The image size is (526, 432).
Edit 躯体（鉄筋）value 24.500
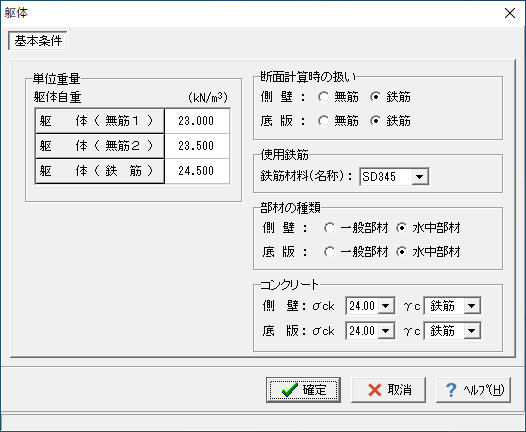pos(197,171)
